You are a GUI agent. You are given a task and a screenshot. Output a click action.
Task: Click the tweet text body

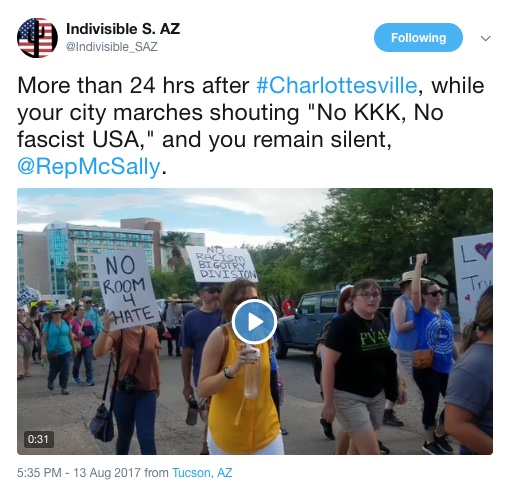pos(251,126)
